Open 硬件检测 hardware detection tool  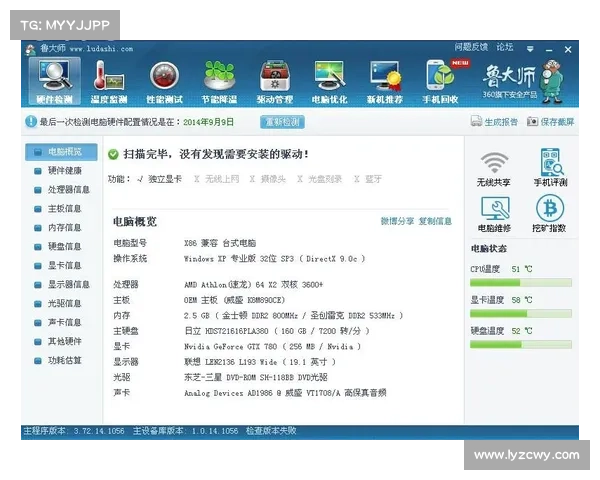tap(54, 82)
